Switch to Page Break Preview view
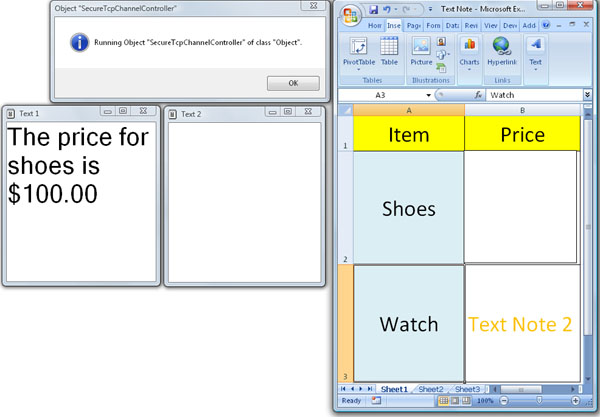Viewport: 600px width, 417px height. point(465,401)
